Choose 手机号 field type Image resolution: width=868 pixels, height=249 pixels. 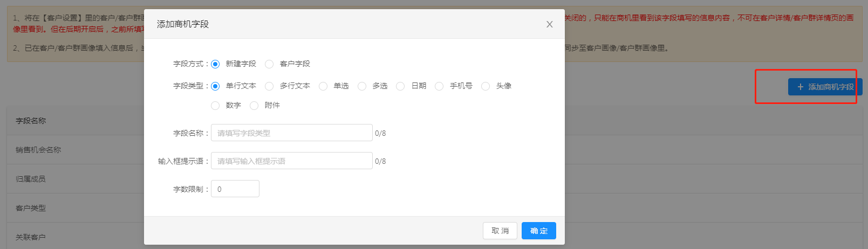[x=440, y=86]
